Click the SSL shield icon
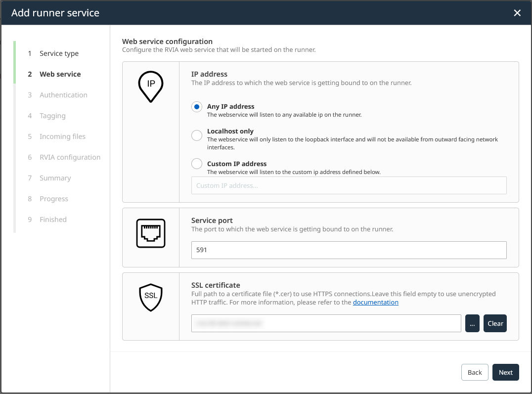Viewport: 532px width, 394px height. [150, 297]
